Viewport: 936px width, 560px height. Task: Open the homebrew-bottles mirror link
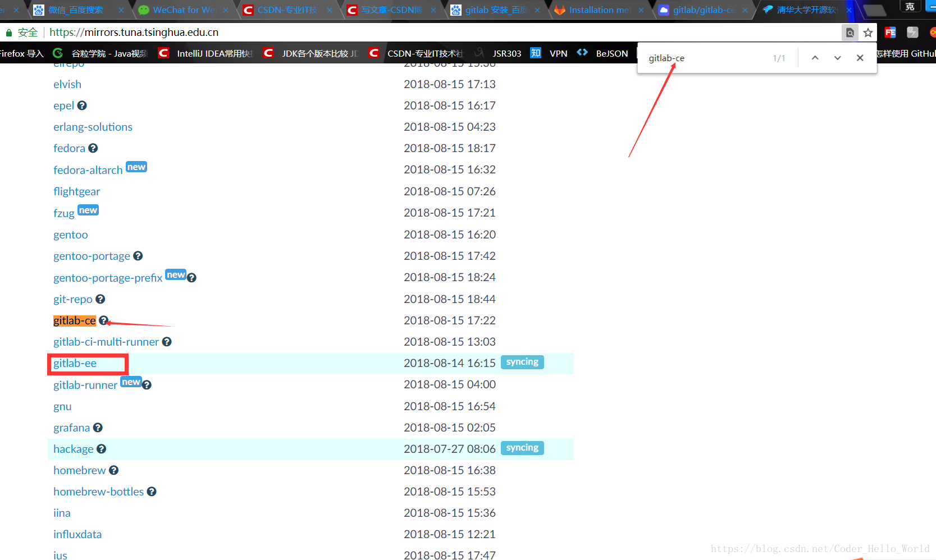click(98, 492)
